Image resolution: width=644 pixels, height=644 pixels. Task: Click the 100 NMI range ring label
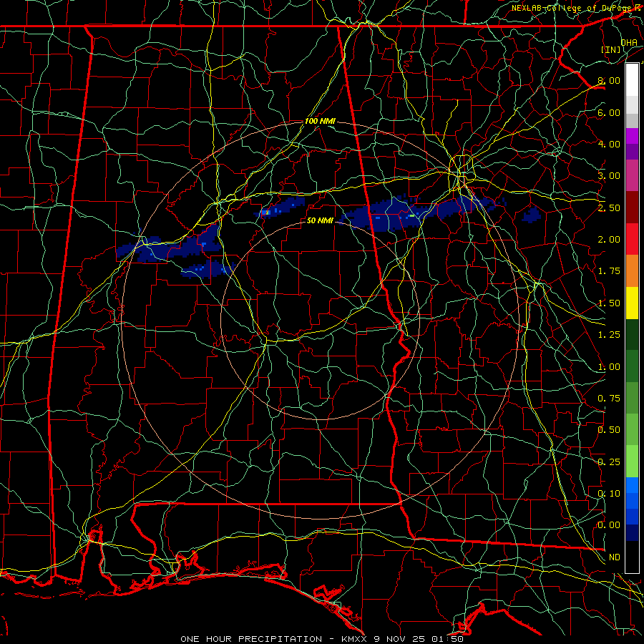pyautogui.click(x=320, y=121)
